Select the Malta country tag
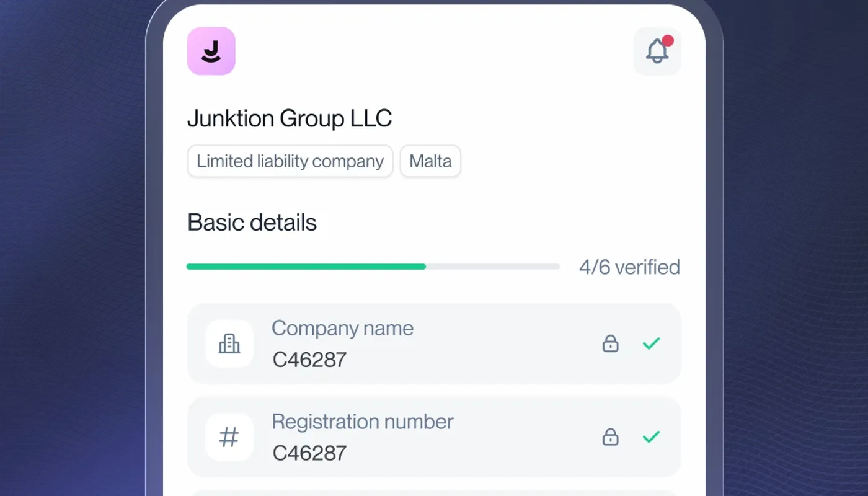The height and width of the screenshot is (496, 868). pos(430,161)
